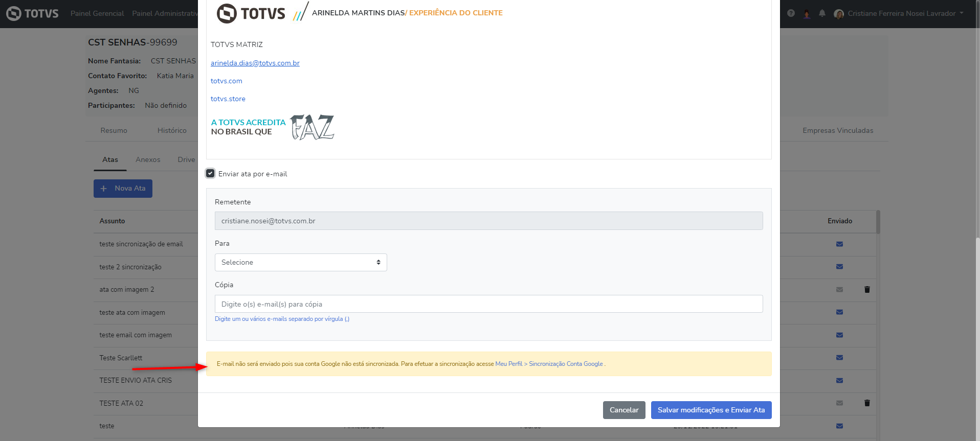Click the Enviado column header

pos(840,221)
